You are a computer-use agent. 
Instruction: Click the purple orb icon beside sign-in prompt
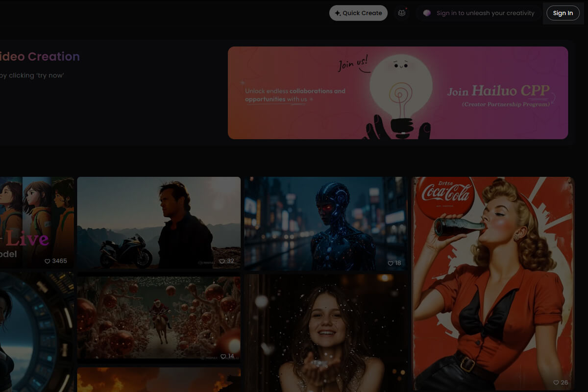point(427,13)
